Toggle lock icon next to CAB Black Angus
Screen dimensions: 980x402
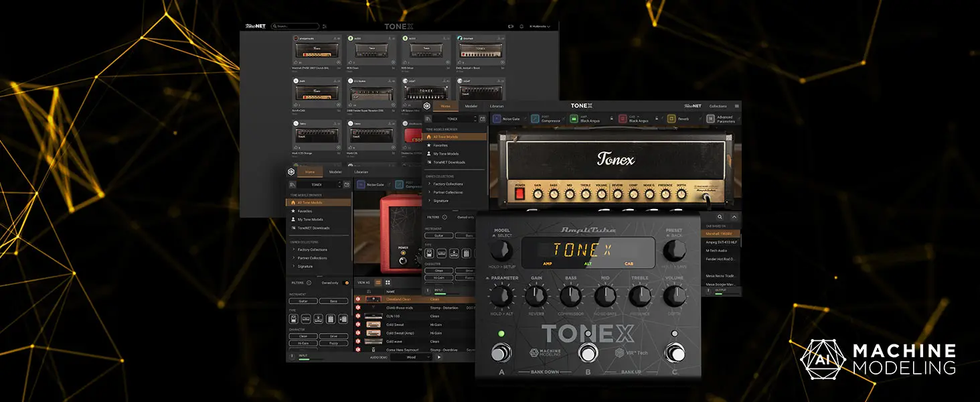point(658,119)
